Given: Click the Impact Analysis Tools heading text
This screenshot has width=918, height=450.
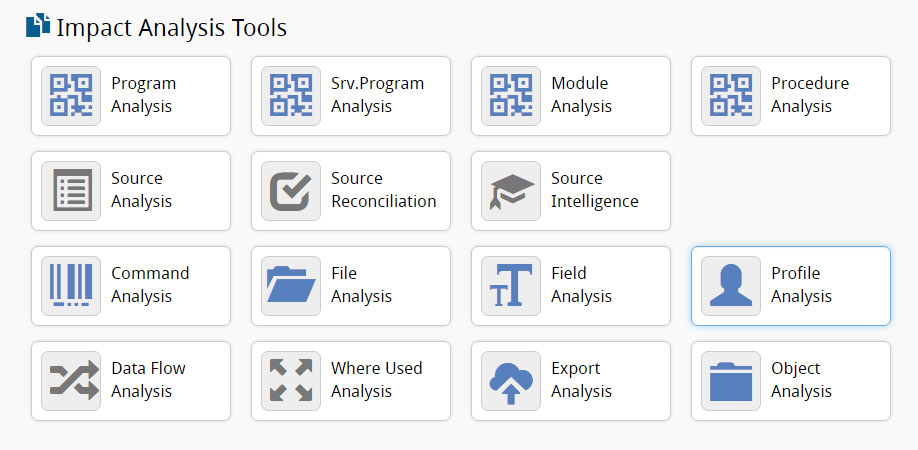Looking at the screenshot, I should 171,28.
